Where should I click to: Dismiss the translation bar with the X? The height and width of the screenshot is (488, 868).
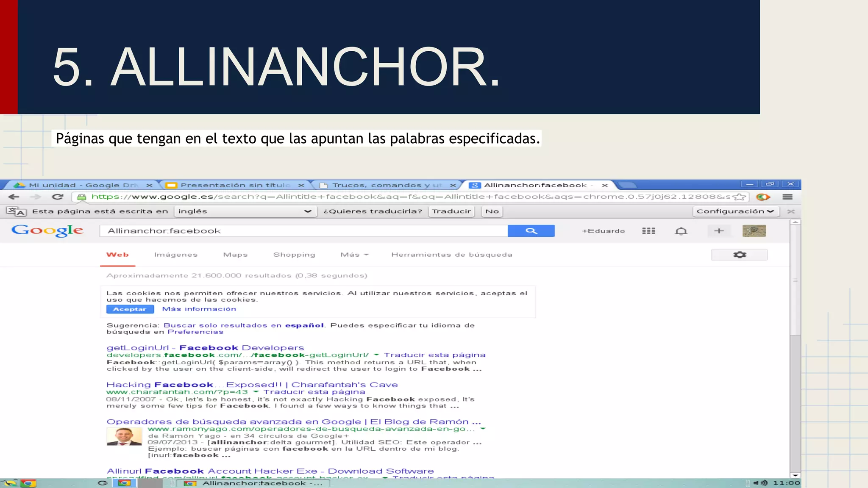click(791, 211)
